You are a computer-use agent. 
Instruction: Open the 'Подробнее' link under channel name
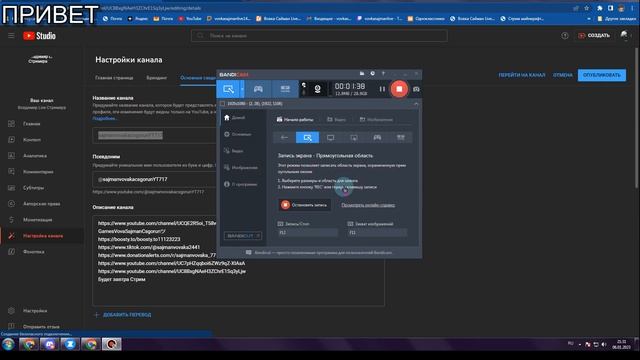(x=104, y=118)
